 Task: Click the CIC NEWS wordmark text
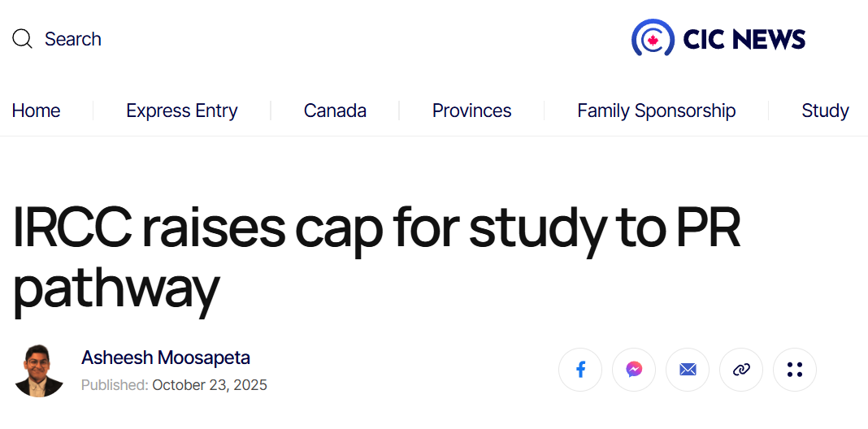click(x=744, y=39)
